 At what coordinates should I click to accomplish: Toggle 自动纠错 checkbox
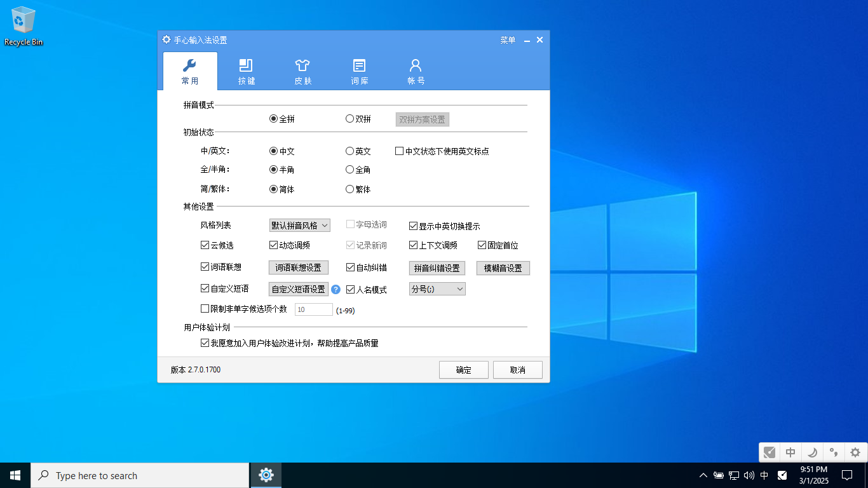point(350,268)
